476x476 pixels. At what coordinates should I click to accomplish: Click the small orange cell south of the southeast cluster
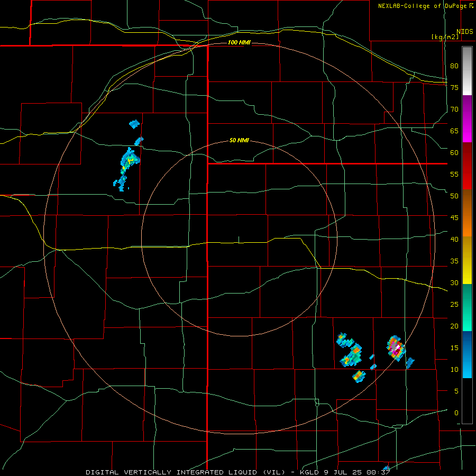click(x=359, y=376)
